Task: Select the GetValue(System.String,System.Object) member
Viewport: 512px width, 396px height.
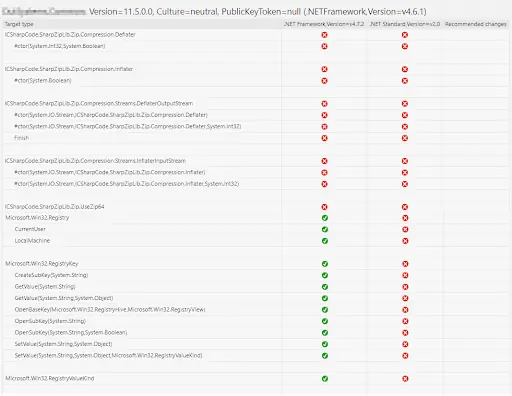Action: coord(64,298)
